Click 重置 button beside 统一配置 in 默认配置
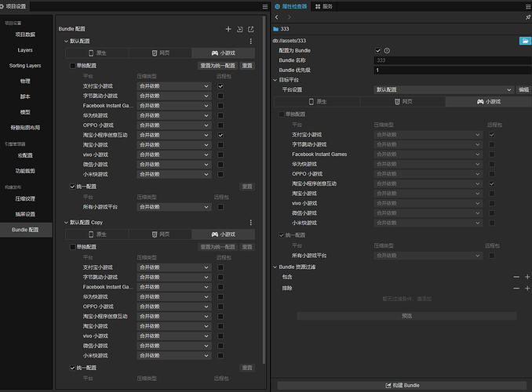 pyautogui.click(x=247, y=187)
